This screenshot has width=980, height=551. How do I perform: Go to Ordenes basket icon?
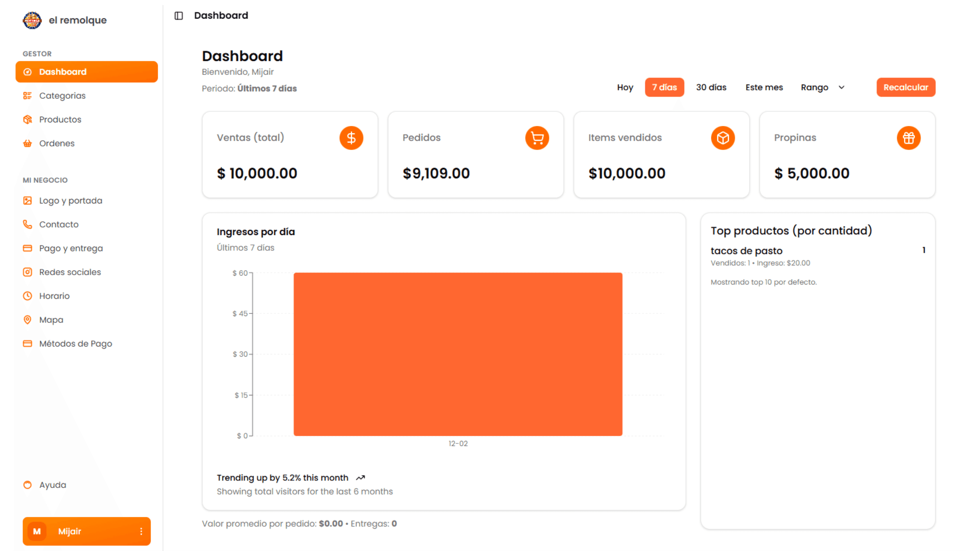click(27, 143)
